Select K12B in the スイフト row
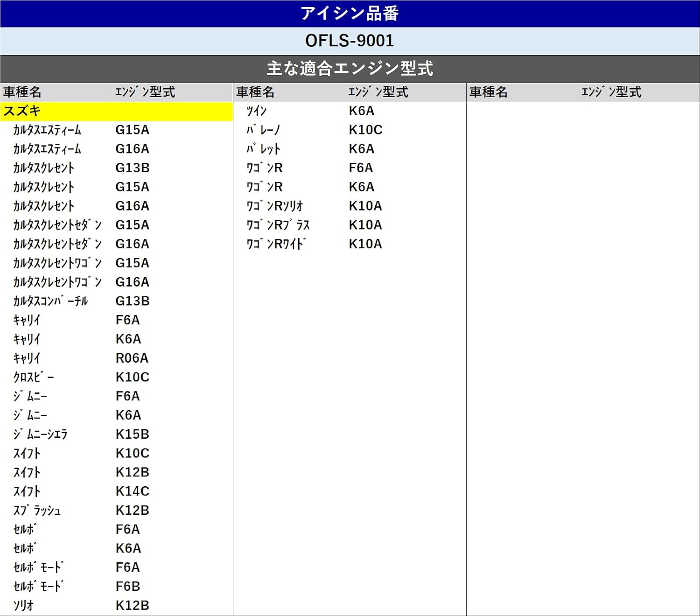The height and width of the screenshot is (616, 700). [x=133, y=472]
